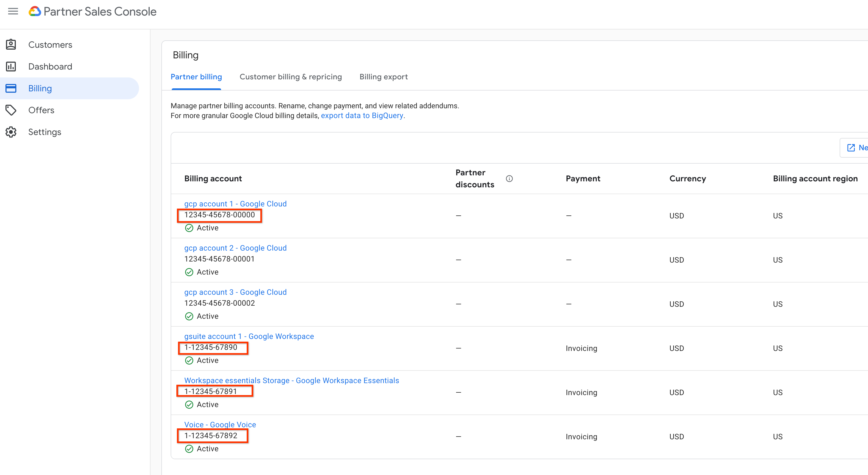Select the Customer billing & repricing tab
Viewport: 868px width, 475px height.
tap(291, 77)
